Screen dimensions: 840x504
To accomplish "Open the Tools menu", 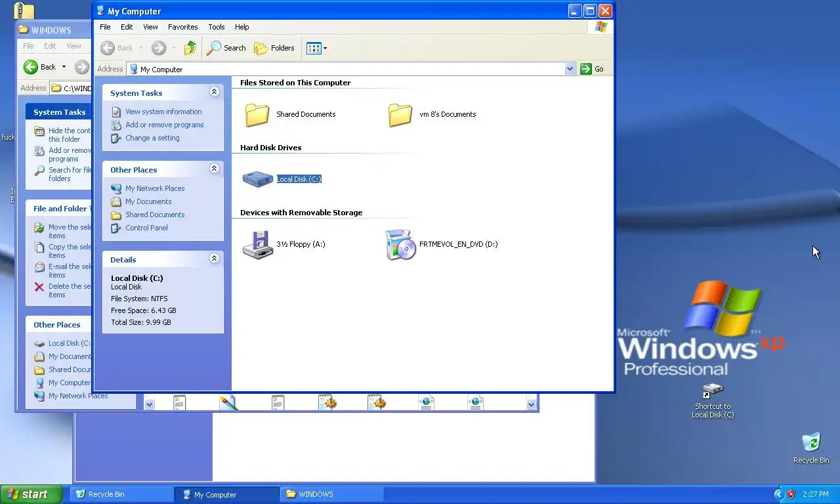I will [x=217, y=27].
